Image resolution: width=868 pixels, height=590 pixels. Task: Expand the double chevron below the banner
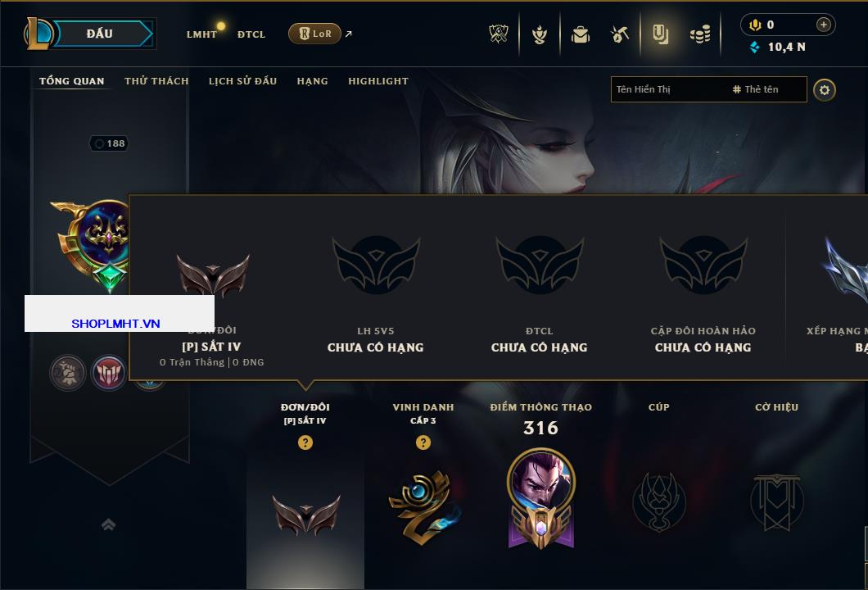(x=108, y=524)
